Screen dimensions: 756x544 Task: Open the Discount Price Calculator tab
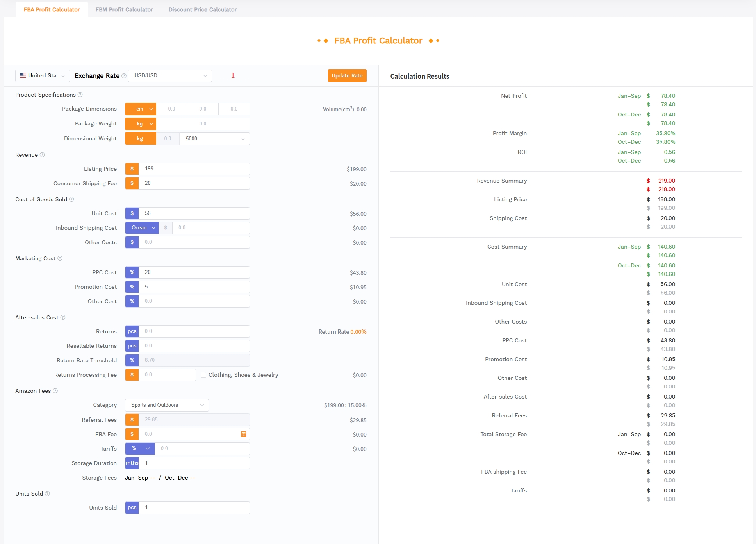203,9
